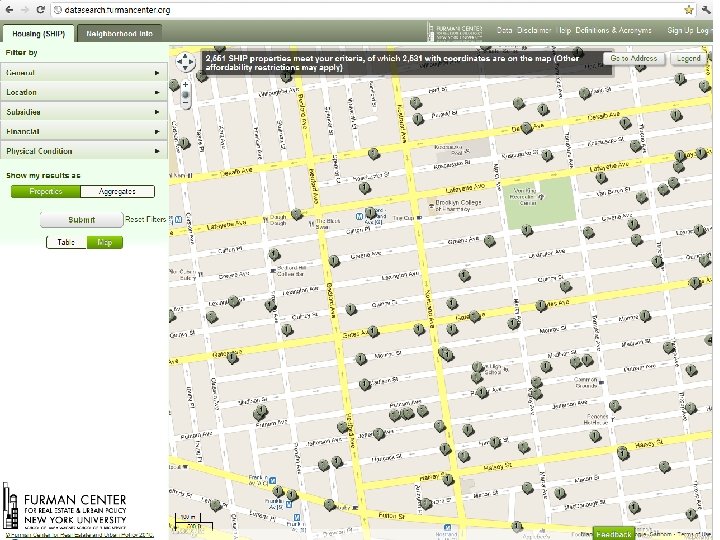Click the map scale bar
This screenshot has width=720, height=540.
click(193, 522)
